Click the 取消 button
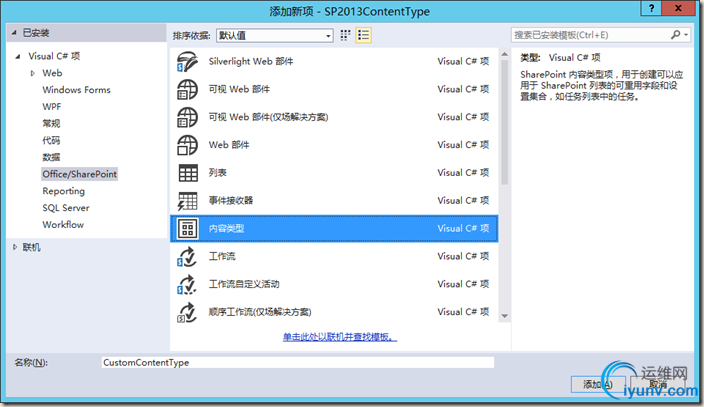 [658, 384]
